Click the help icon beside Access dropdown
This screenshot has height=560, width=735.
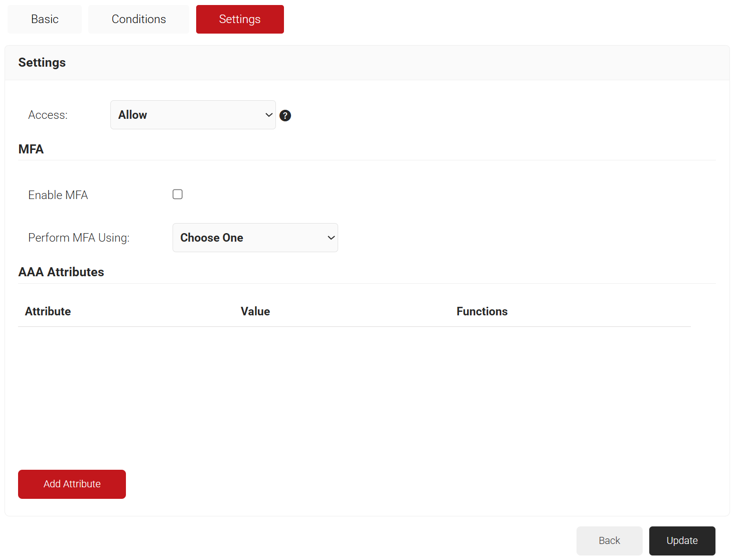pos(285,115)
